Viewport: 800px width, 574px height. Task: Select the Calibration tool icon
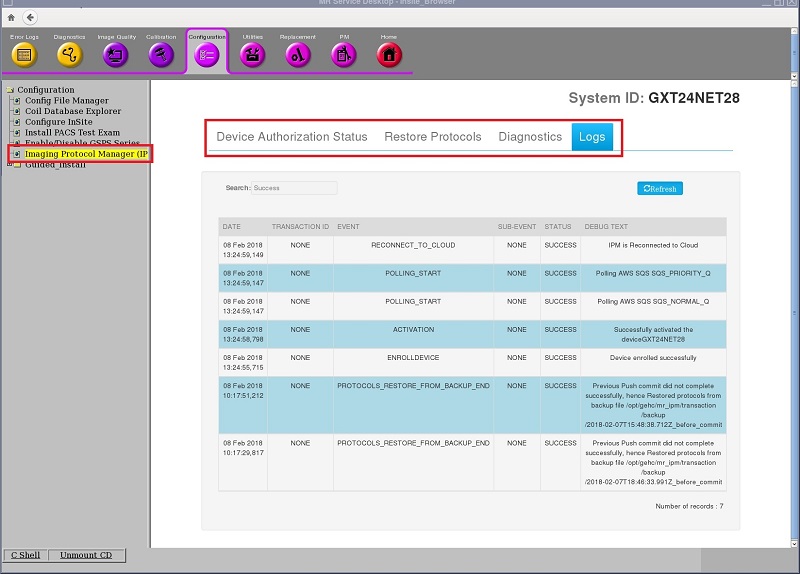click(x=161, y=56)
